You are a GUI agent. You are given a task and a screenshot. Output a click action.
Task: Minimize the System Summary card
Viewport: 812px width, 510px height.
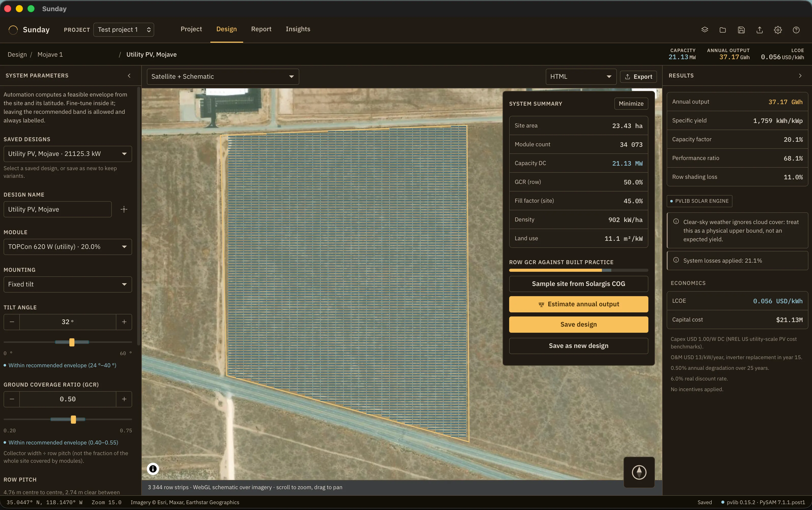(631, 103)
